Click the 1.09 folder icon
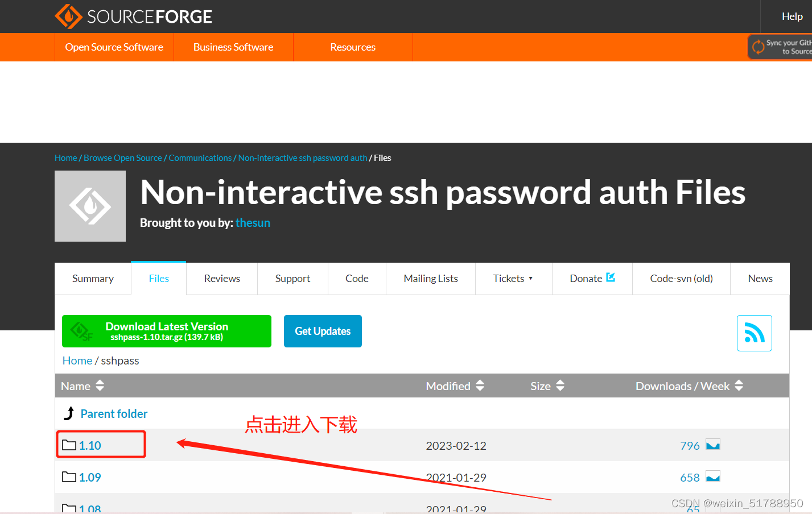 coord(69,477)
